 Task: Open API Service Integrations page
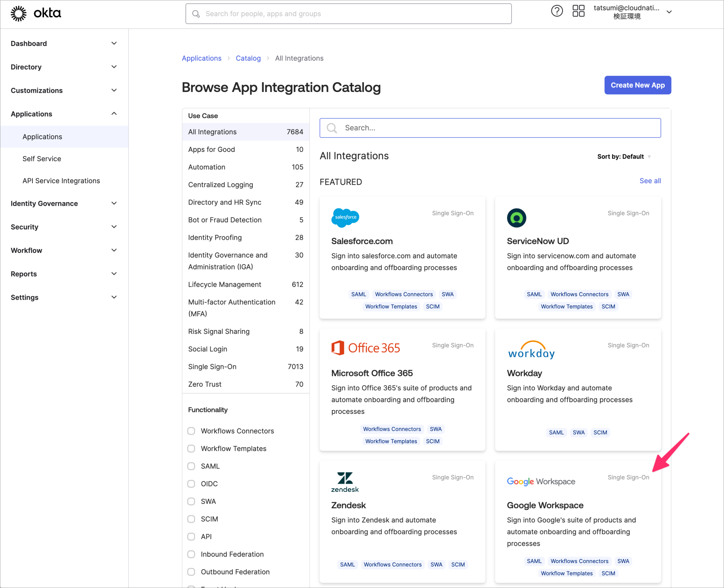61,181
